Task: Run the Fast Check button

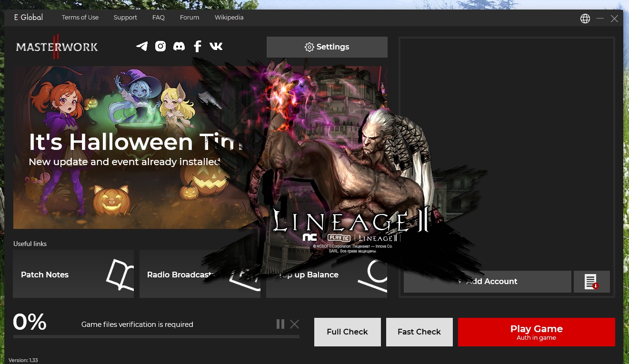Action: [419, 332]
